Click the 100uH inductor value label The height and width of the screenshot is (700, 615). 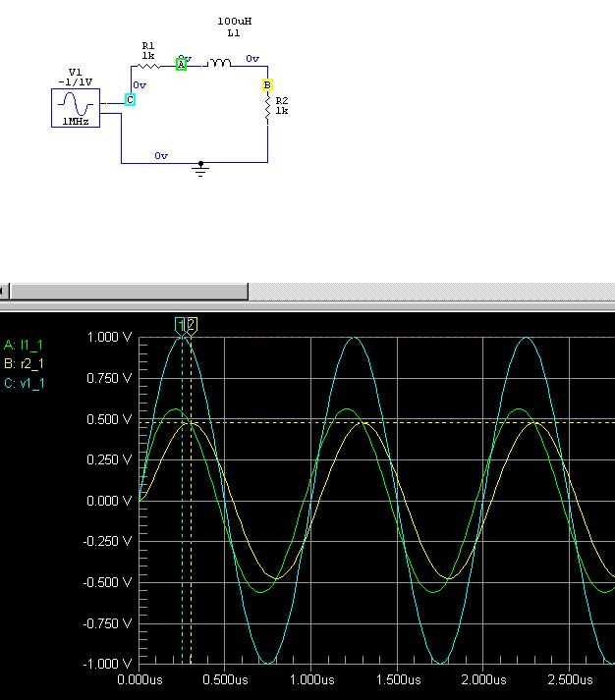coord(235,21)
